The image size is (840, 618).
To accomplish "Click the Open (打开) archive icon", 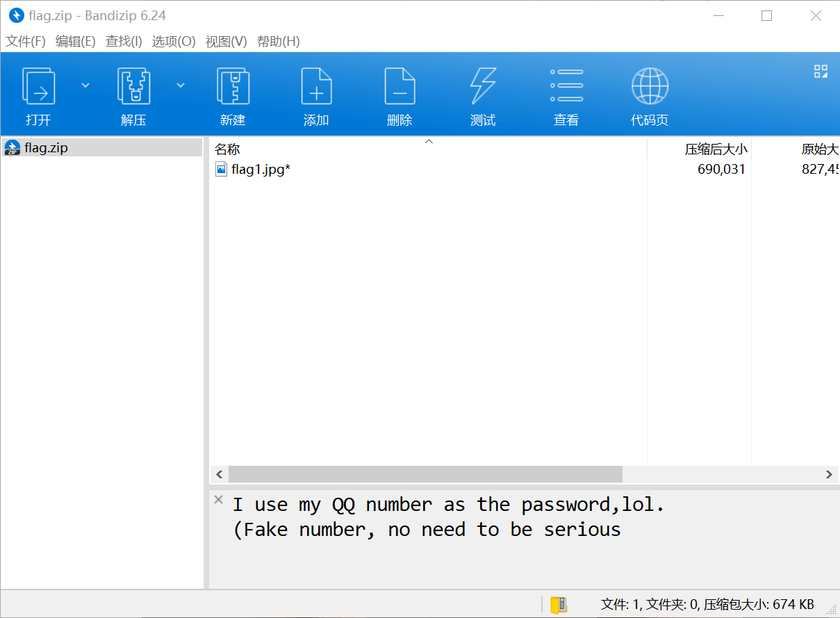I will [x=38, y=87].
